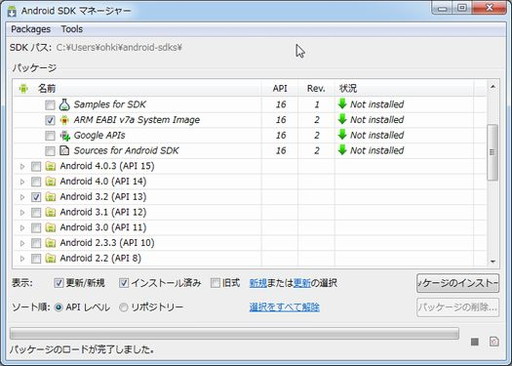The width and height of the screenshot is (512, 366).
Task: Expand the Android 3.1 (API 12) node
Action: click(x=22, y=212)
